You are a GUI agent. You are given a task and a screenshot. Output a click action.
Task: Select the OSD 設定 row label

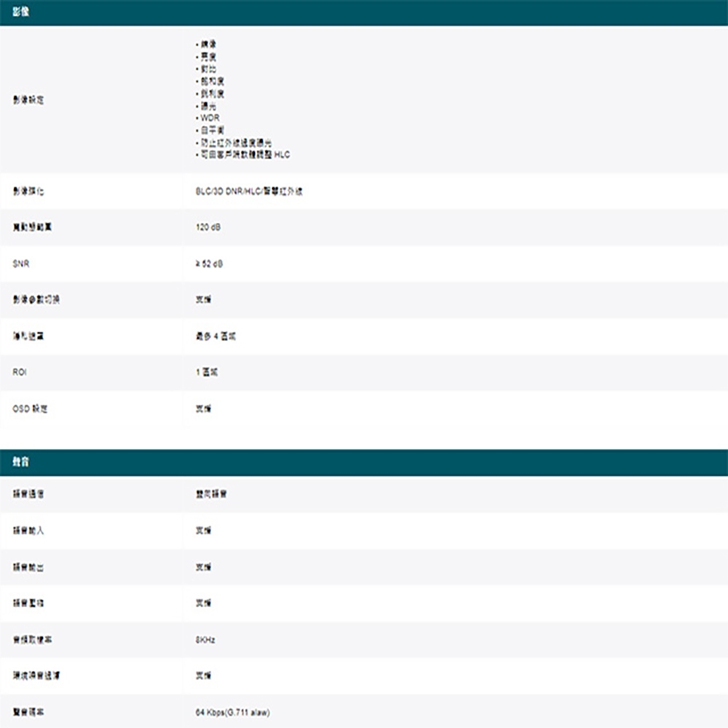(30, 409)
